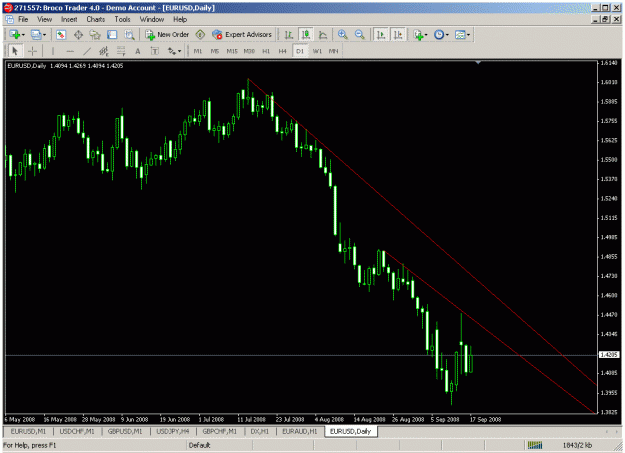Expand the Profiles dropdown arrow

point(44,35)
